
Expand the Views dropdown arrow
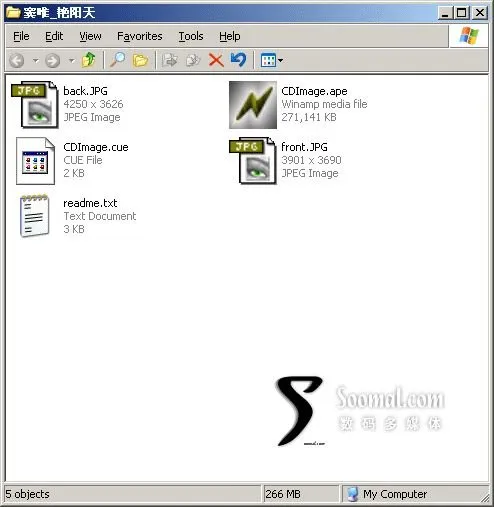click(280, 61)
